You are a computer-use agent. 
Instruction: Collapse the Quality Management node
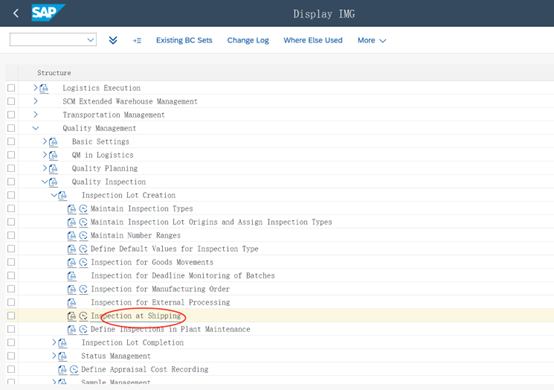pyautogui.click(x=35, y=128)
